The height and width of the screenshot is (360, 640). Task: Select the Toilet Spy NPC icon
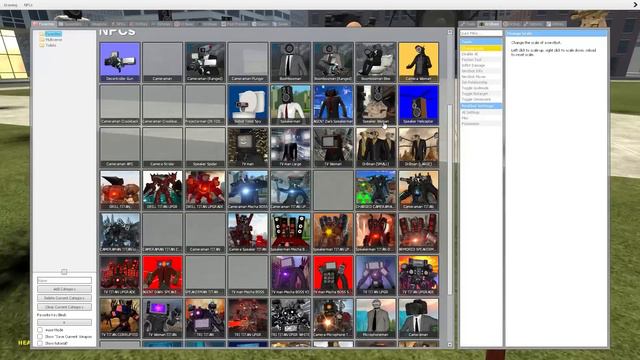pos(248,105)
